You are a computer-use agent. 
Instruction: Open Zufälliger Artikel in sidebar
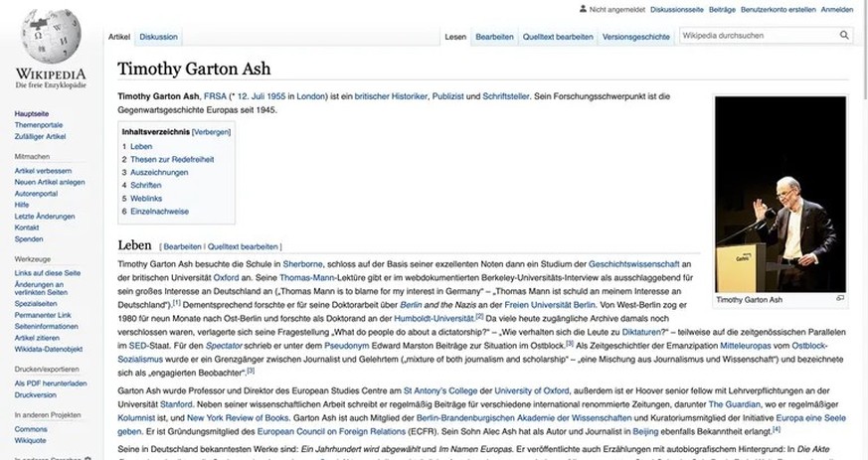40,136
